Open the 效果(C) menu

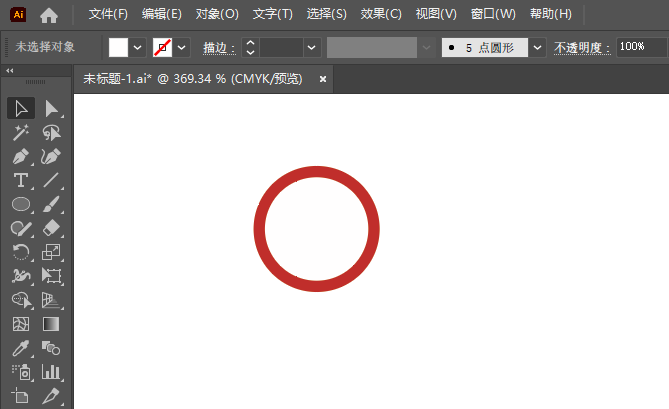coord(381,15)
